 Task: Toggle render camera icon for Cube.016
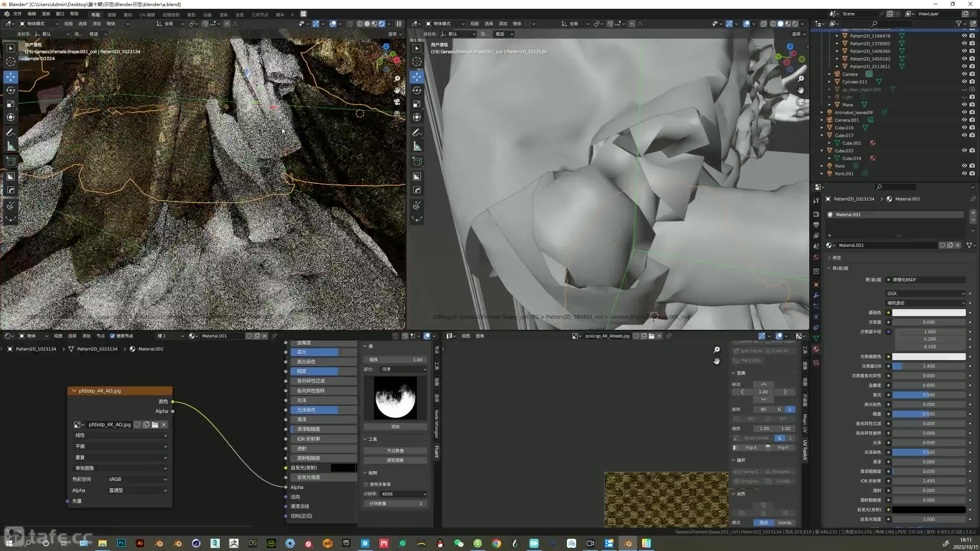972,128
